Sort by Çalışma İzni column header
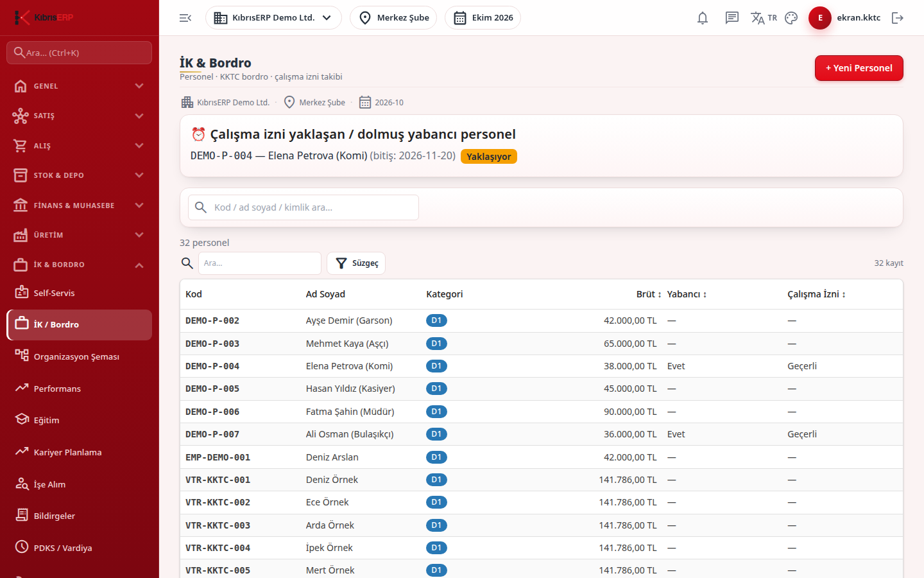 [x=816, y=294]
